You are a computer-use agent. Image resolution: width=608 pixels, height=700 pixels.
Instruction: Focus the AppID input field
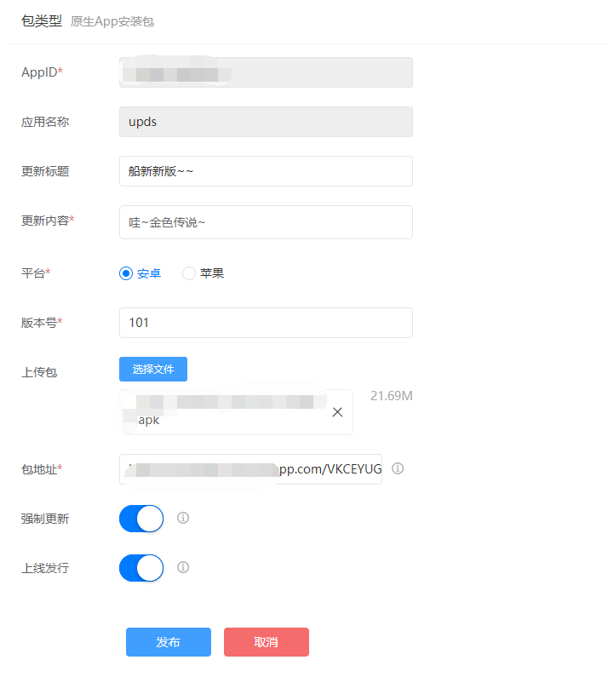266,72
